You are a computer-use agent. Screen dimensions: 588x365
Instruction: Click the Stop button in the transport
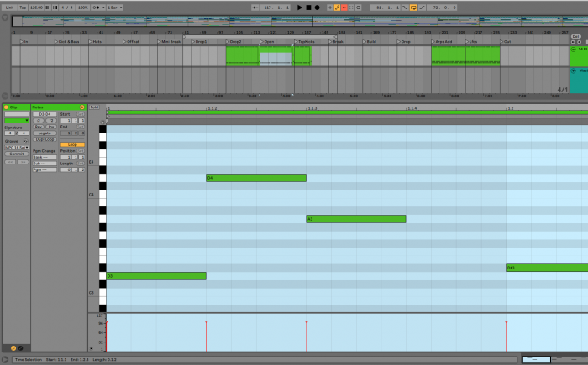308,8
